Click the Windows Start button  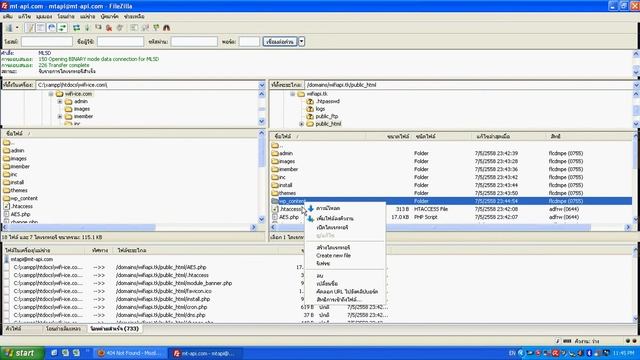click(x=21, y=353)
